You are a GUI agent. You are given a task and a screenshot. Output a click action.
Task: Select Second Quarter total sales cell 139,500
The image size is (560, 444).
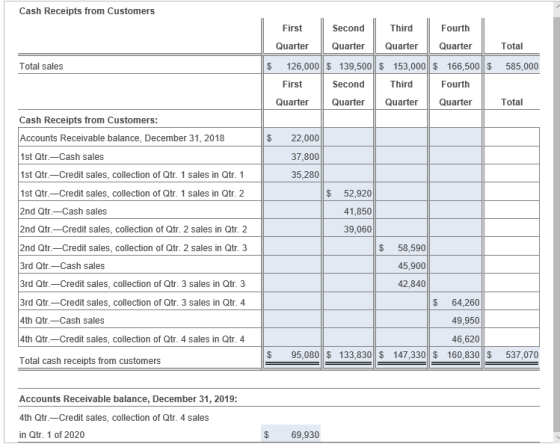click(x=348, y=66)
